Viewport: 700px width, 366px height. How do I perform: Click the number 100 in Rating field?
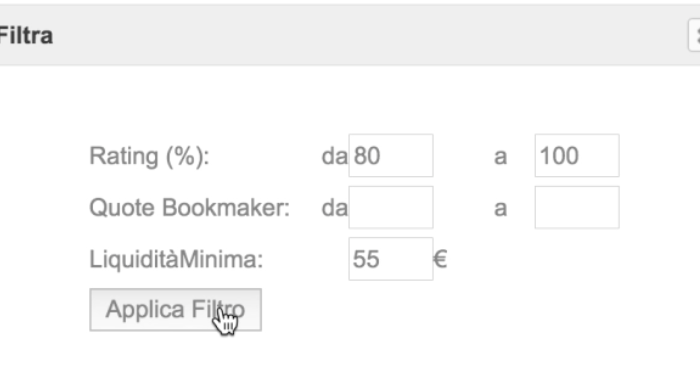tap(559, 156)
